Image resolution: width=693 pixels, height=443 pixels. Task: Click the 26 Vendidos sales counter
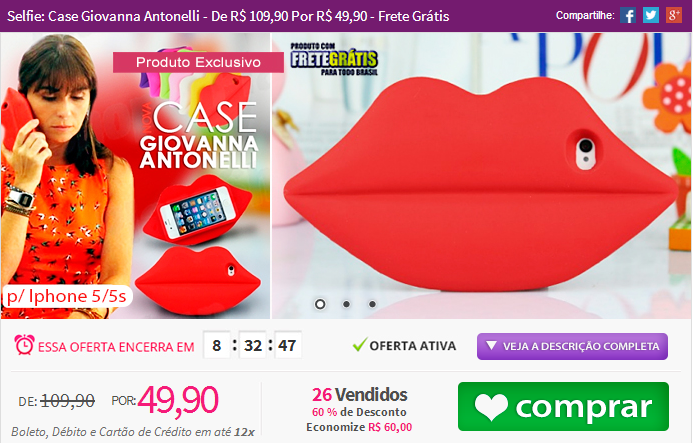(x=360, y=395)
